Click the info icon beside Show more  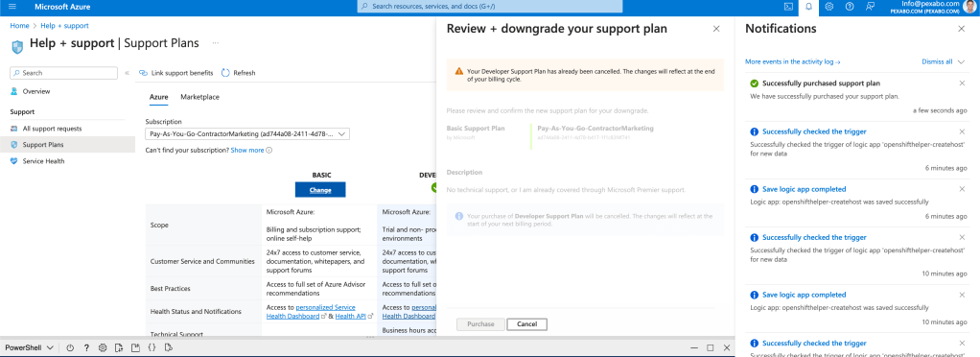tap(269, 150)
